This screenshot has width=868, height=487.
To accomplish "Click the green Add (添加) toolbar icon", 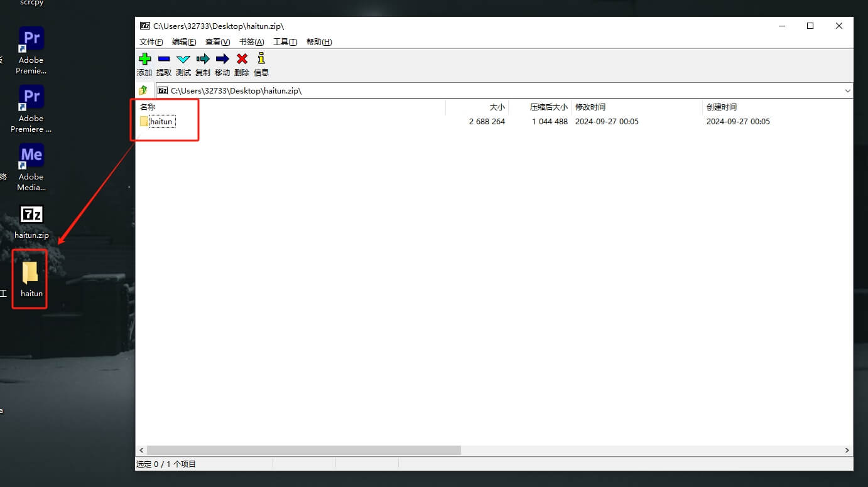I will pos(144,59).
